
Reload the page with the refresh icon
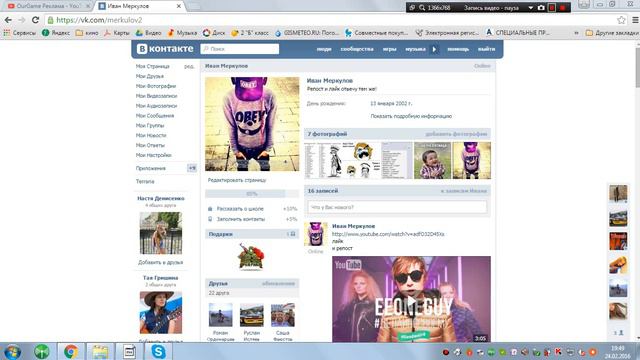coord(36,20)
